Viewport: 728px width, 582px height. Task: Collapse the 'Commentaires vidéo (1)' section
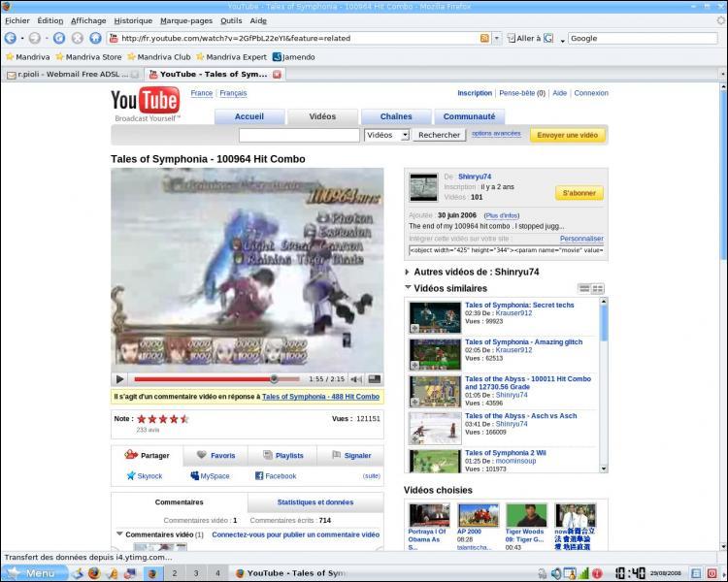(x=119, y=534)
